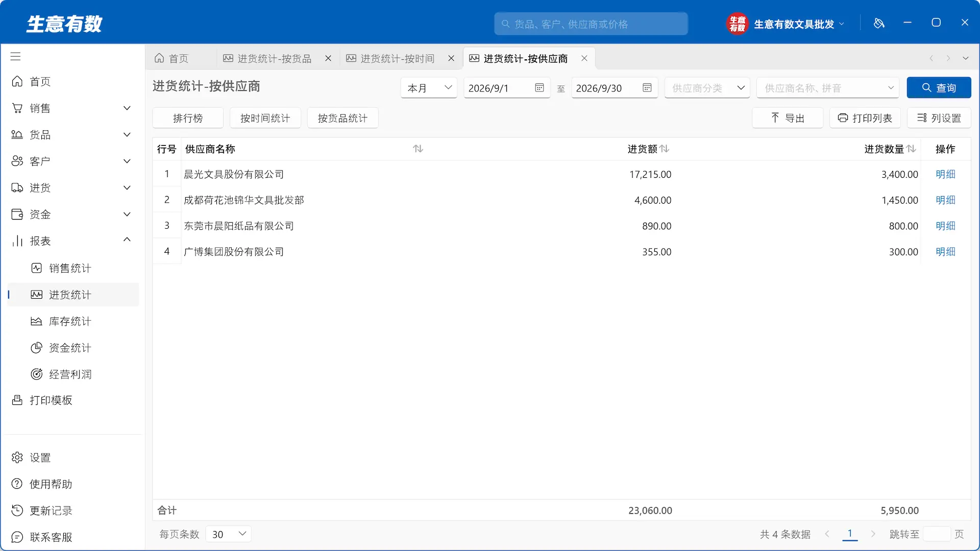Open 销售统计 report in sidebar

(x=73, y=268)
